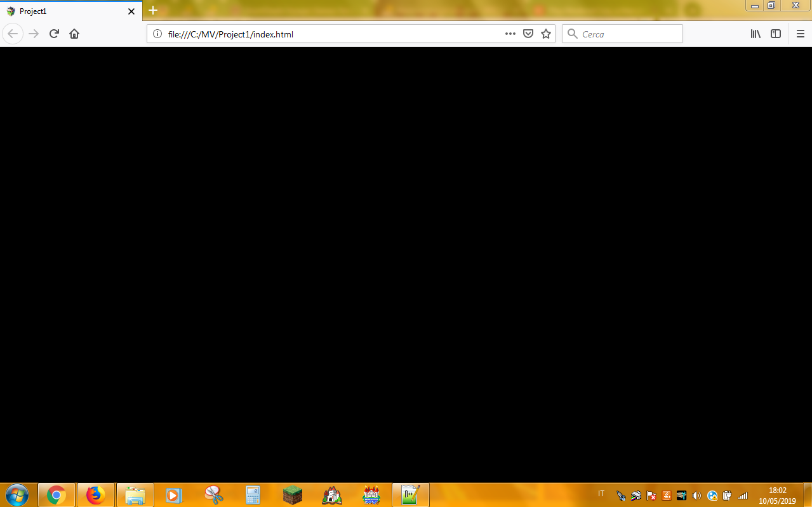812x507 pixels.
Task: Open the globe warning tray icon
Action: click(712, 496)
